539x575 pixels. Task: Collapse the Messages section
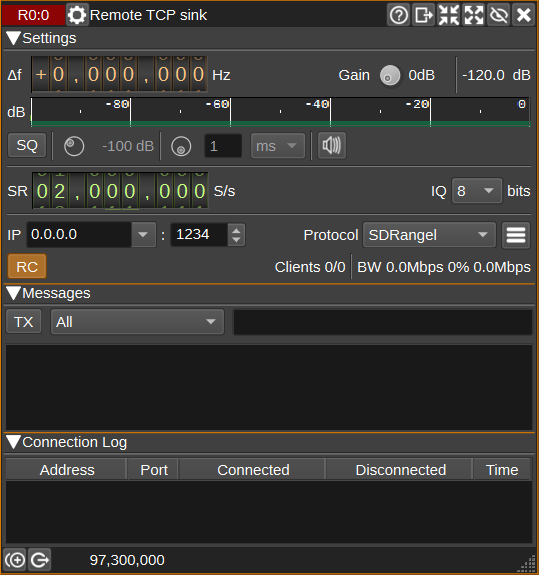coord(14,293)
